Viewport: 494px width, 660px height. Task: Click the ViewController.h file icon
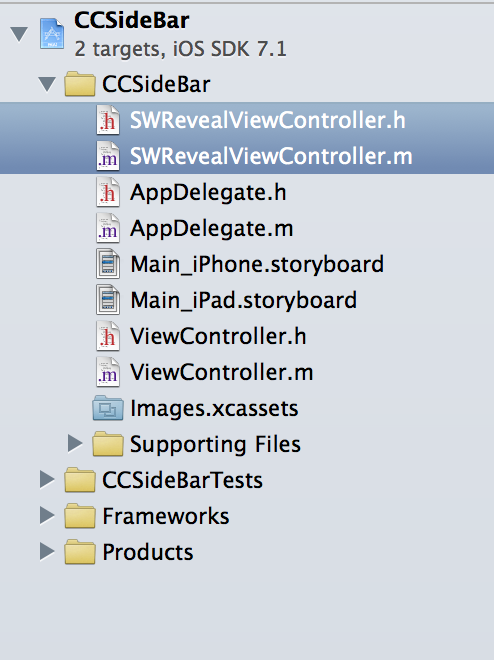point(108,336)
